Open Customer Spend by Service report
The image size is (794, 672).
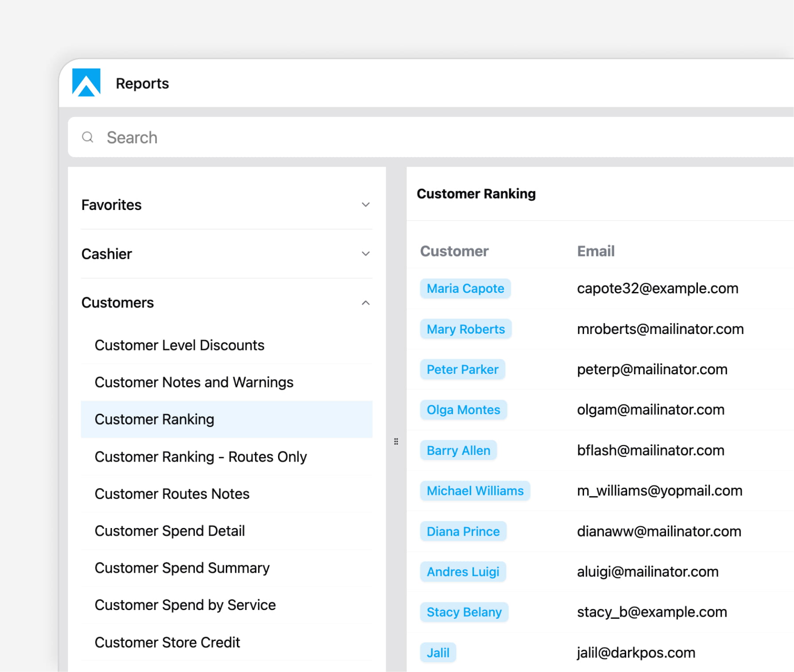point(227,605)
